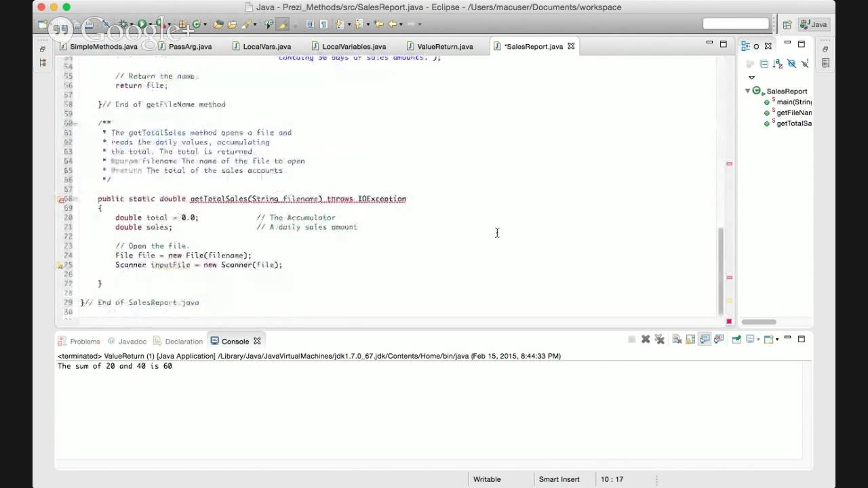Click the green Run button in toolbar
Image resolution: width=868 pixels, height=488 pixels.
(x=142, y=24)
